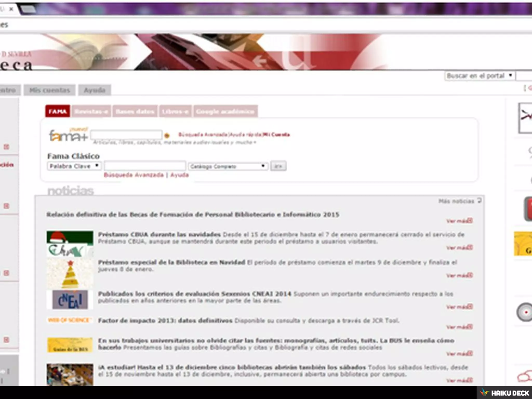Switch to the Revistas-e tab

point(91,111)
